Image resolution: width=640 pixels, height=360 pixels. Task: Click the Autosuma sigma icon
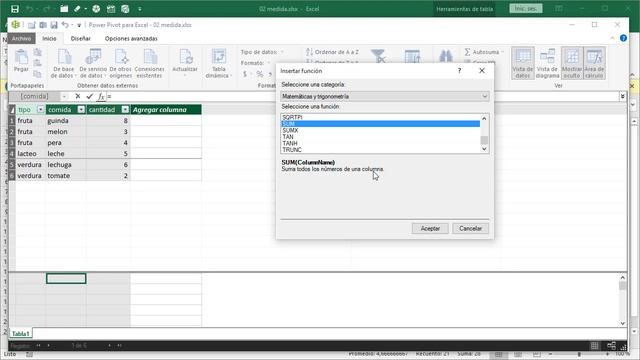click(x=467, y=52)
